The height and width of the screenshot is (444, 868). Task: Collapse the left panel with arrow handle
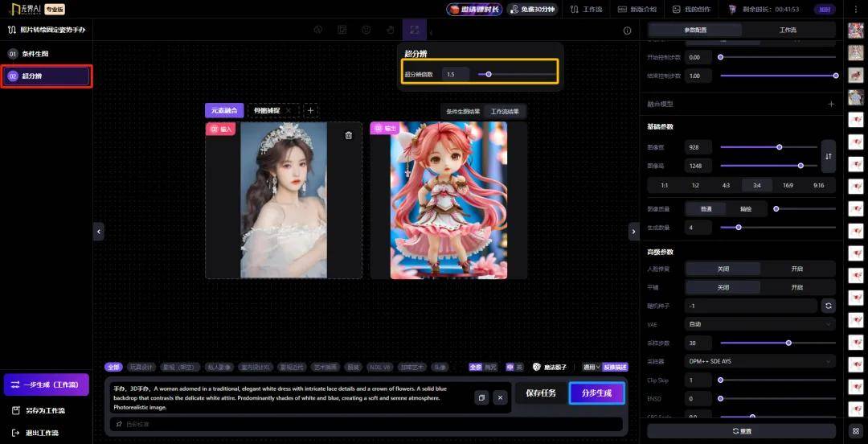click(99, 231)
